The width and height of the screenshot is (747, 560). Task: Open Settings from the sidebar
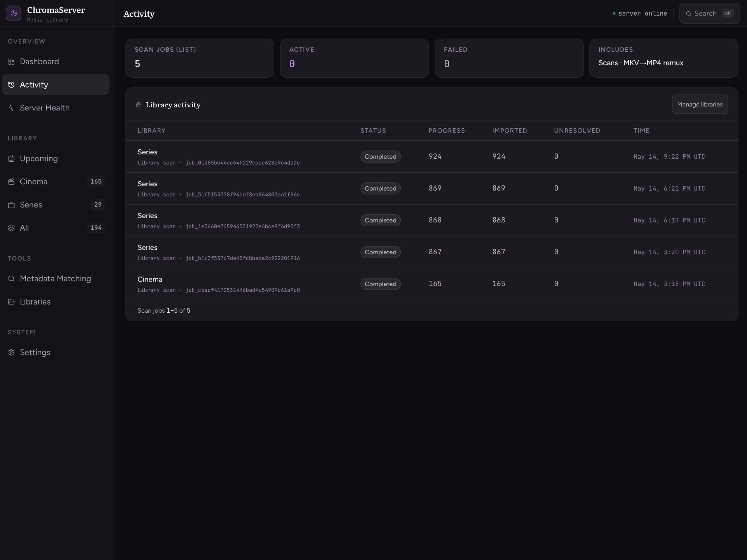56,352
